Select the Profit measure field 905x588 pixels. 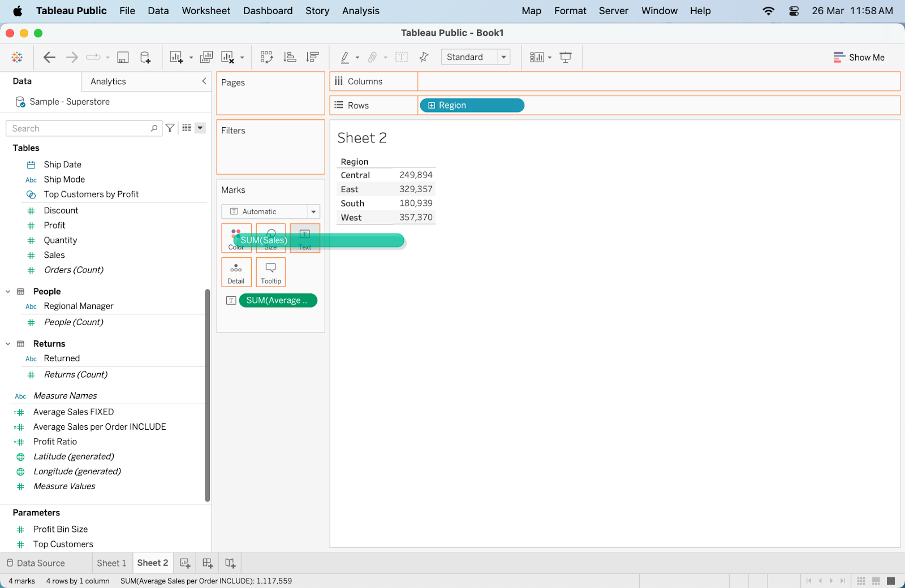click(x=54, y=226)
